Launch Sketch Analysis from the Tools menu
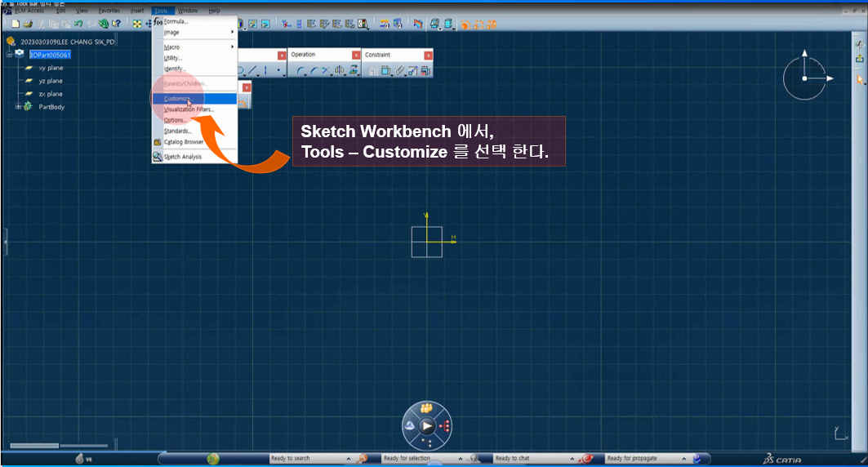The width and height of the screenshot is (868, 467). (x=194, y=157)
